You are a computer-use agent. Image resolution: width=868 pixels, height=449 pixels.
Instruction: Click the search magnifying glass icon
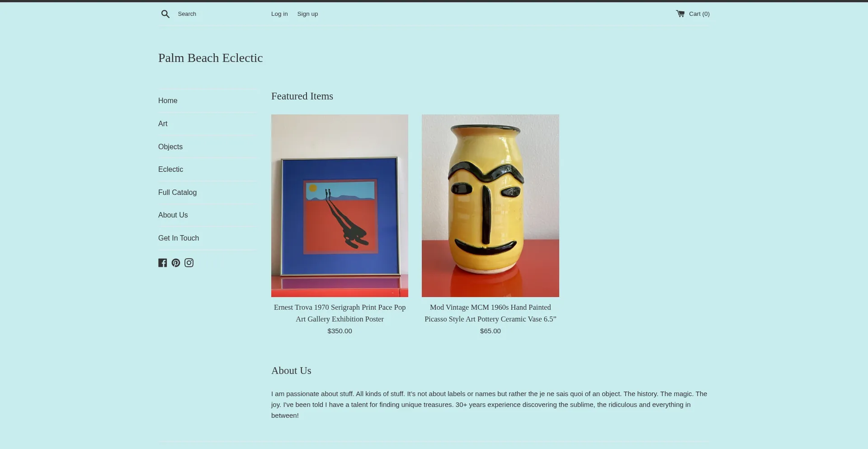click(x=165, y=14)
